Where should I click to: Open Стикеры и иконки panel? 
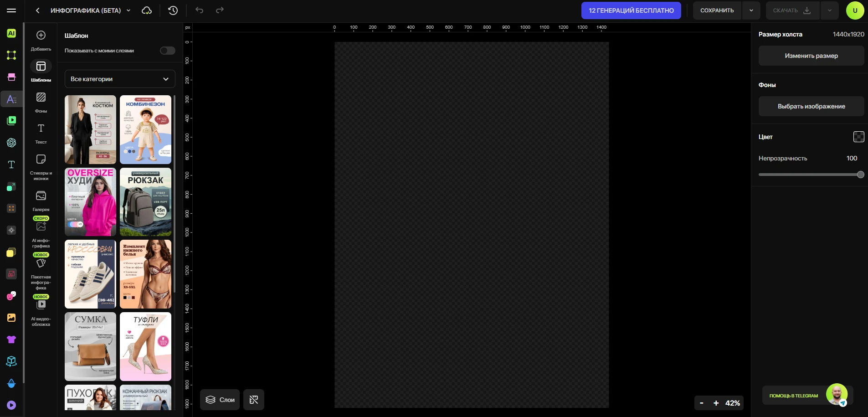click(x=41, y=167)
